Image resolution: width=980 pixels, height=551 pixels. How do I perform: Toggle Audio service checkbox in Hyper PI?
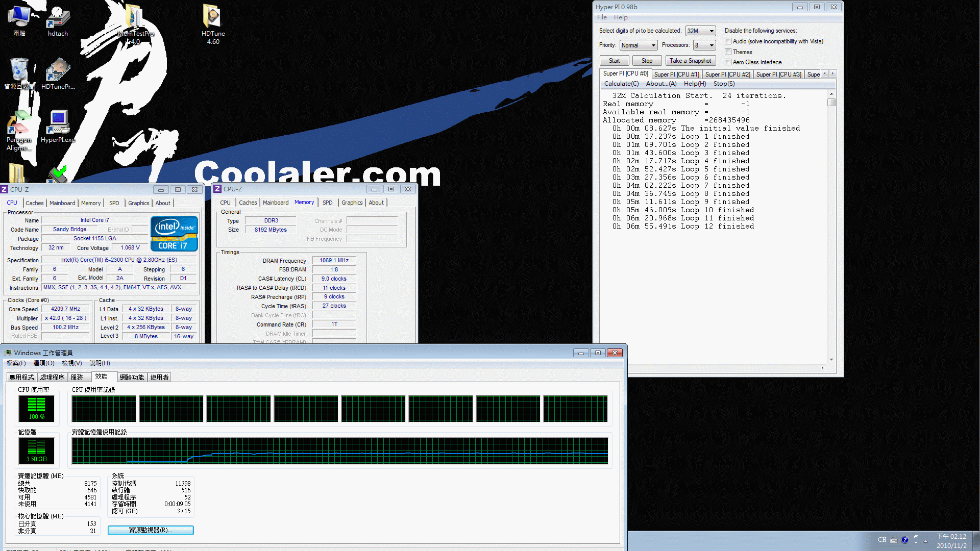[x=728, y=41]
